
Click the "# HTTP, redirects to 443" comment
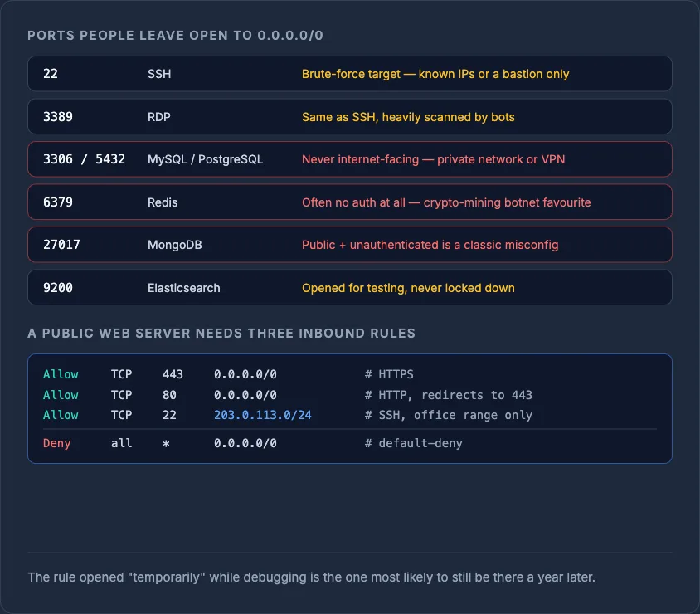(448, 395)
